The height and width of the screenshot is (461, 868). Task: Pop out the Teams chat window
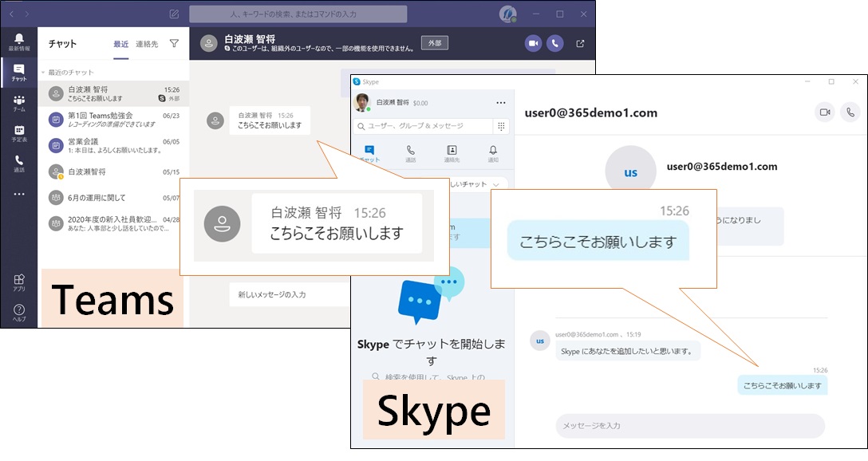click(x=580, y=43)
